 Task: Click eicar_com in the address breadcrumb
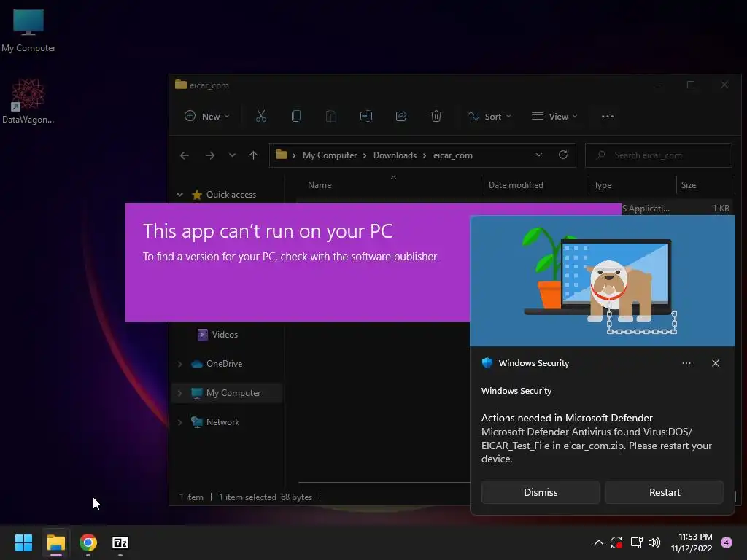click(452, 155)
